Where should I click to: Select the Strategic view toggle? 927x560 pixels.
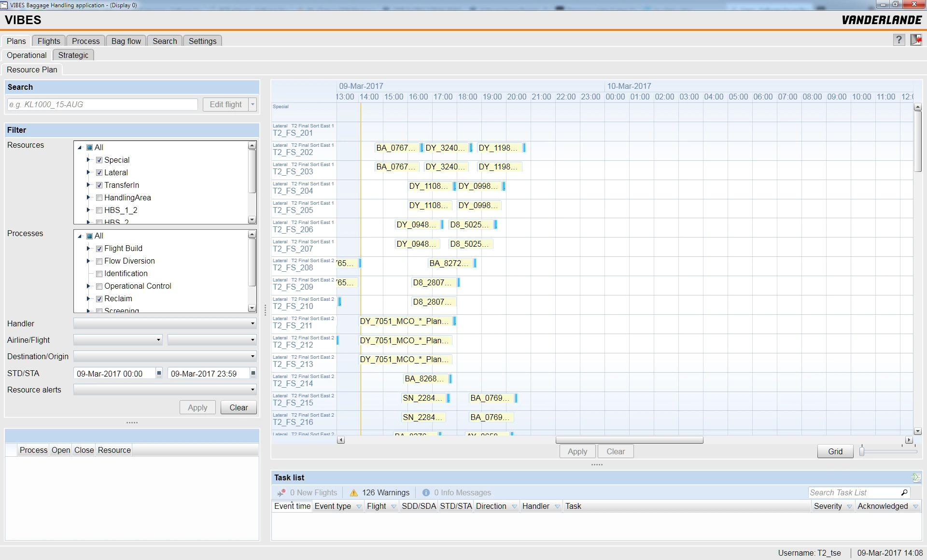73,54
